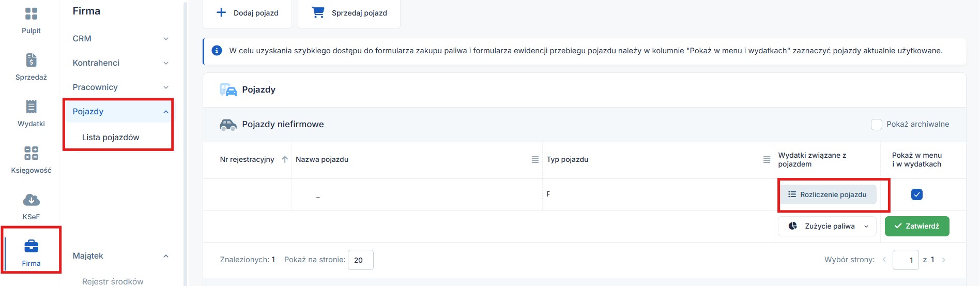Open the KSeF cloud icon
980x286 pixels.
tap(31, 200)
